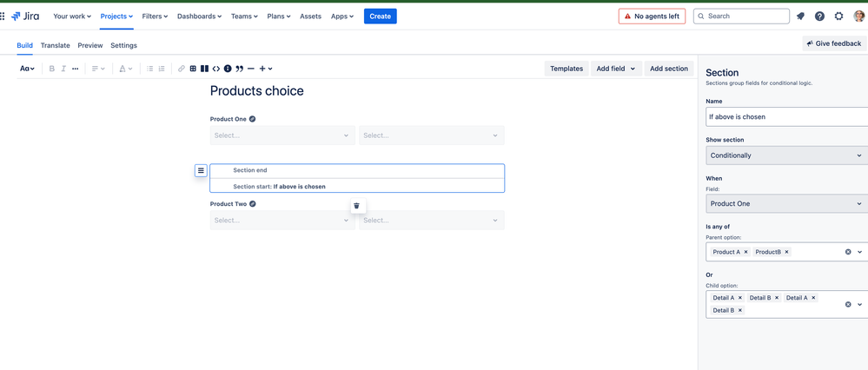
Task: Click the No agents left warning button
Action: click(653, 16)
